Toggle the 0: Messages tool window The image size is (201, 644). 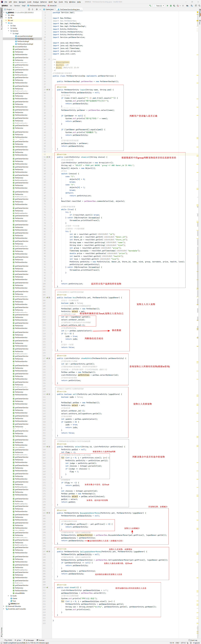[29, 640]
